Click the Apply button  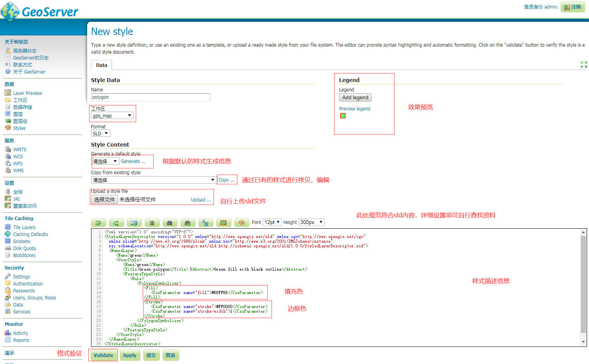(x=130, y=355)
